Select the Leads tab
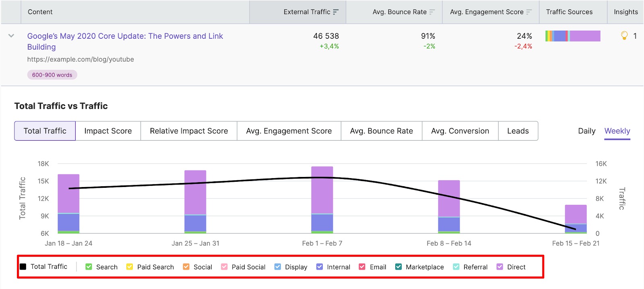 click(x=518, y=131)
